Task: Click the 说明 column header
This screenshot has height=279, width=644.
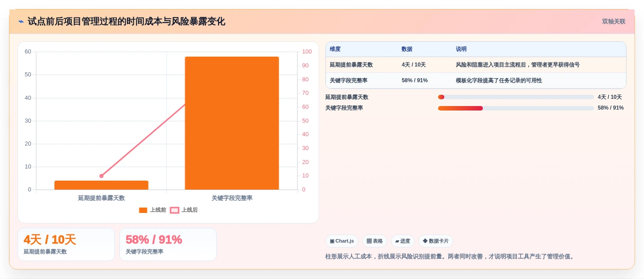Action: click(461, 49)
